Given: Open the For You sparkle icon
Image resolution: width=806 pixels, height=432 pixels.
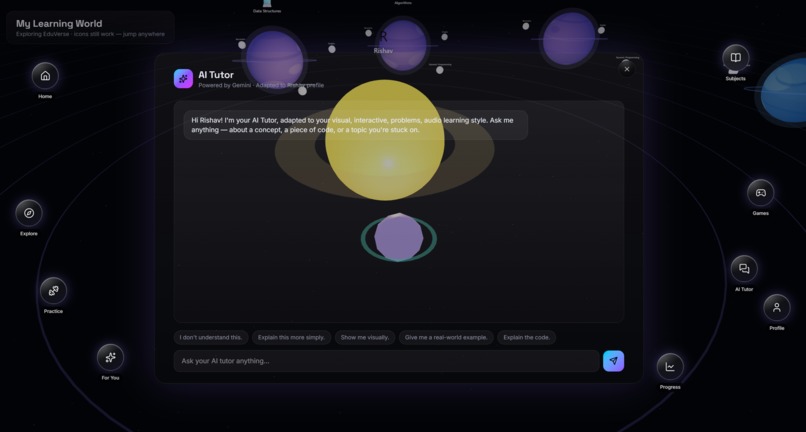Looking at the screenshot, I should (x=111, y=357).
